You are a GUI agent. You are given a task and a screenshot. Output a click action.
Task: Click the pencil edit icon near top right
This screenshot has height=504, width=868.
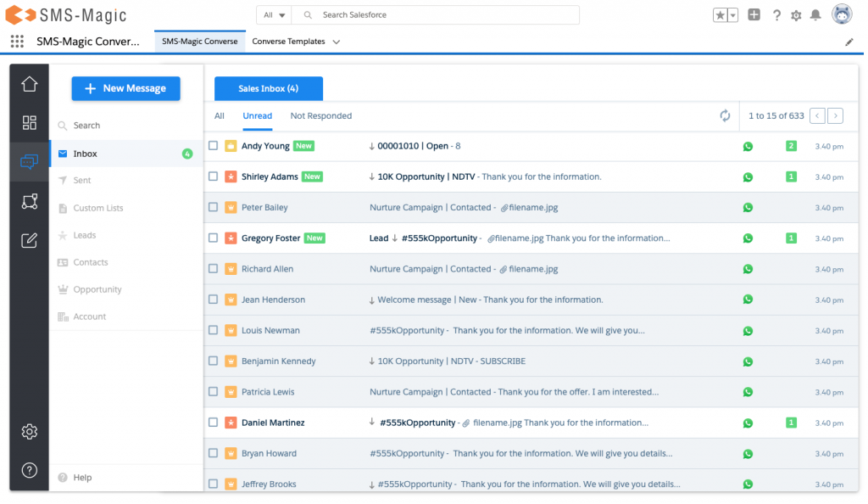(849, 42)
